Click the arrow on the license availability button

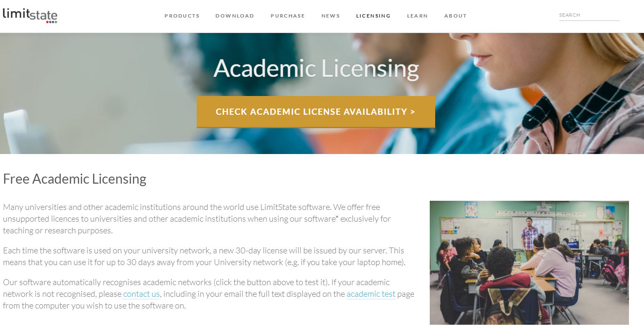(x=413, y=112)
